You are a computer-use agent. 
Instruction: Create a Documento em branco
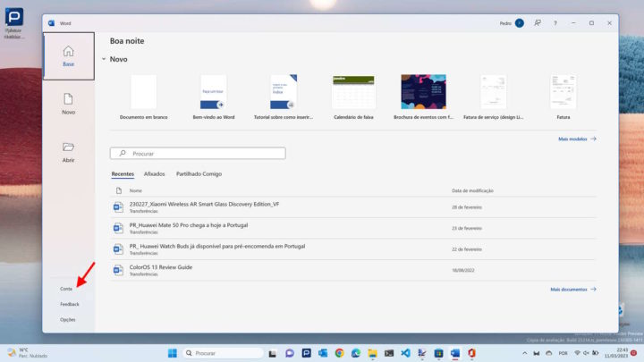pos(143,97)
